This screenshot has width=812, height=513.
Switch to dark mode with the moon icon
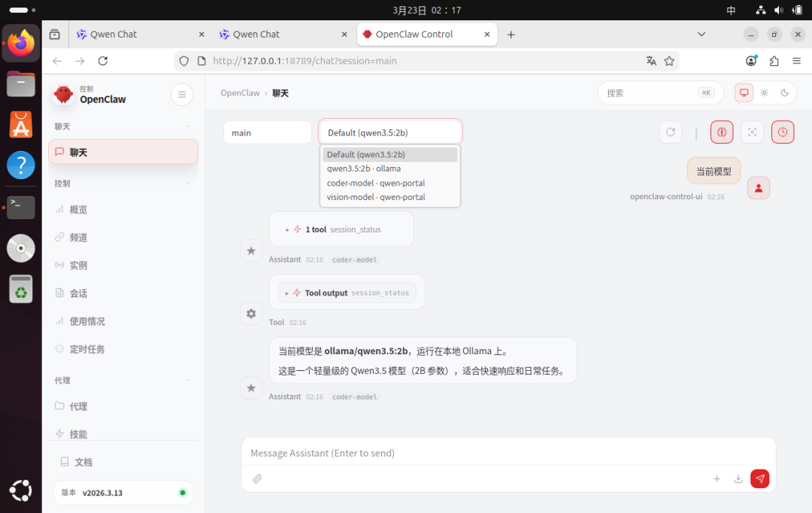(x=784, y=93)
